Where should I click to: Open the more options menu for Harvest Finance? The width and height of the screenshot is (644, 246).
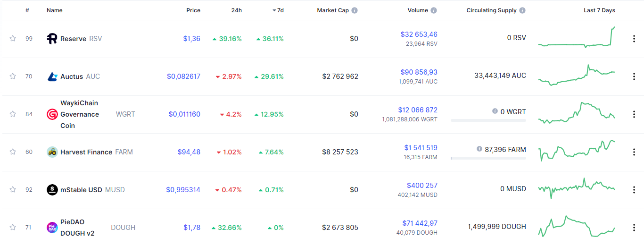pos(634,152)
